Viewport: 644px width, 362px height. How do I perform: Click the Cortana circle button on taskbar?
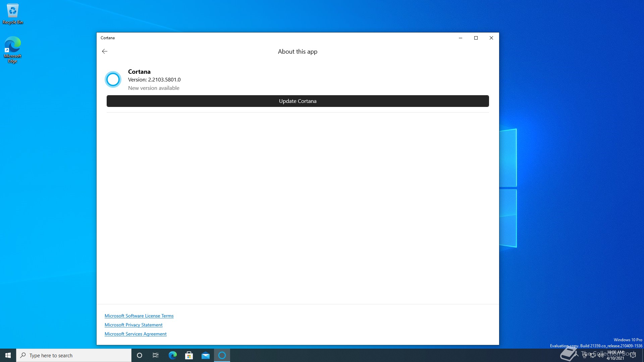pos(140,355)
